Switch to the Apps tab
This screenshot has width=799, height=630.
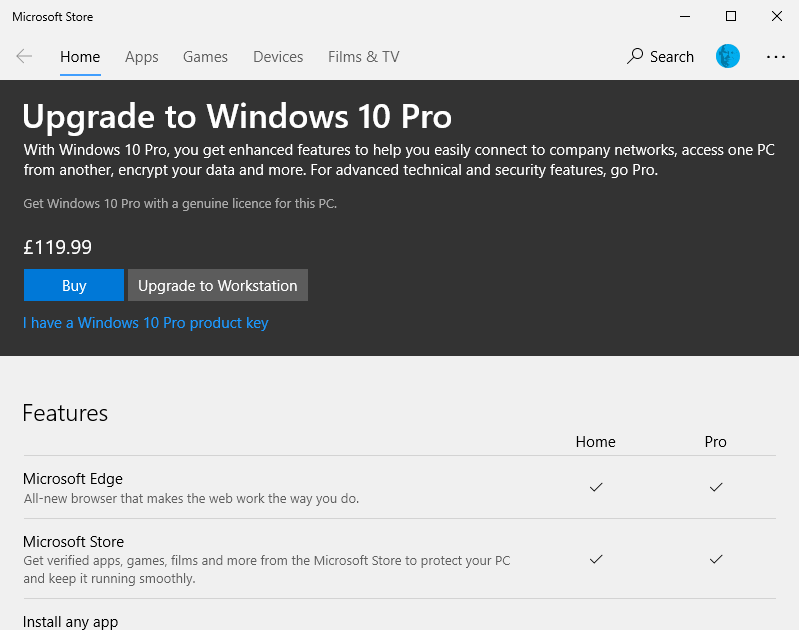pos(142,57)
